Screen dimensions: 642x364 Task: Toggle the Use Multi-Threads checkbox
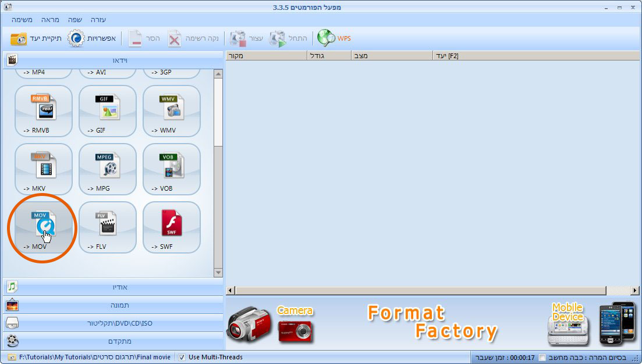coord(182,357)
